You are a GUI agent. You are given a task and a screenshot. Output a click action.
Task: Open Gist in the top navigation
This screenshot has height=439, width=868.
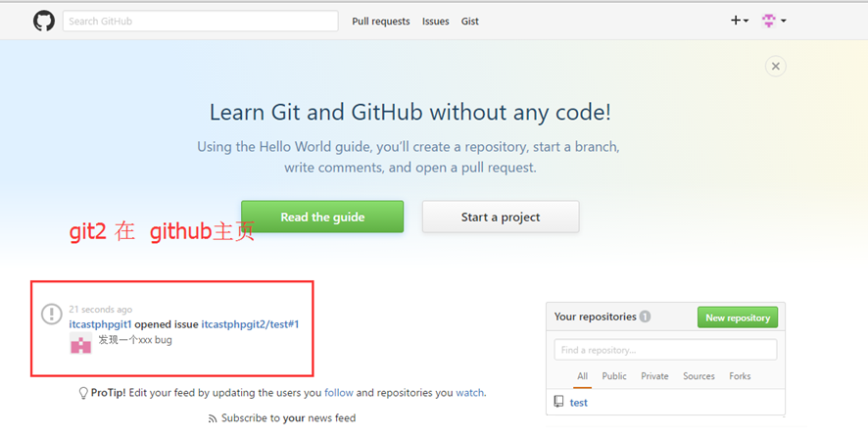(470, 21)
